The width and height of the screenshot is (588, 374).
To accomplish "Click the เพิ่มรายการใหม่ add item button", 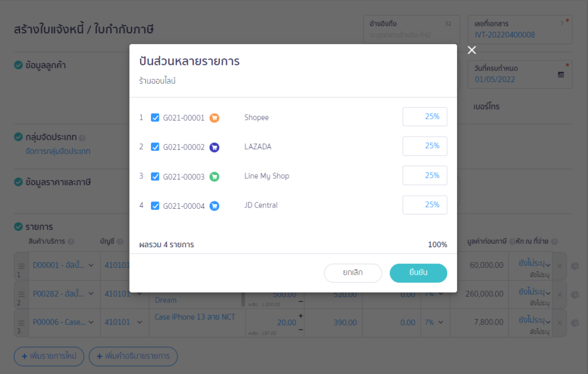I will point(49,356).
